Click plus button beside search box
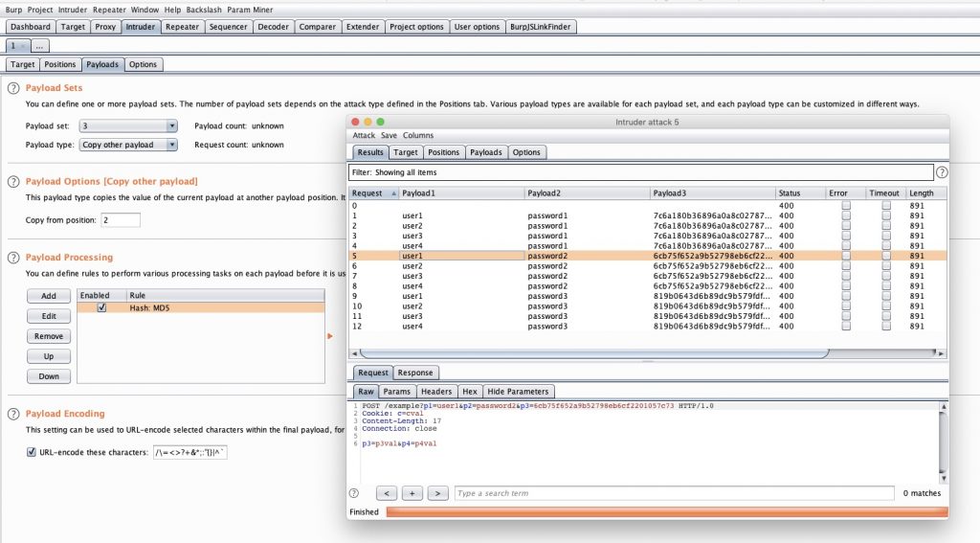The image size is (980, 543). [412, 493]
